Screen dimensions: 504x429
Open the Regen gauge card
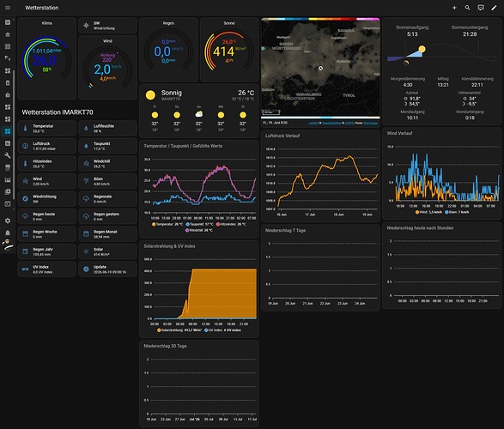click(x=168, y=50)
